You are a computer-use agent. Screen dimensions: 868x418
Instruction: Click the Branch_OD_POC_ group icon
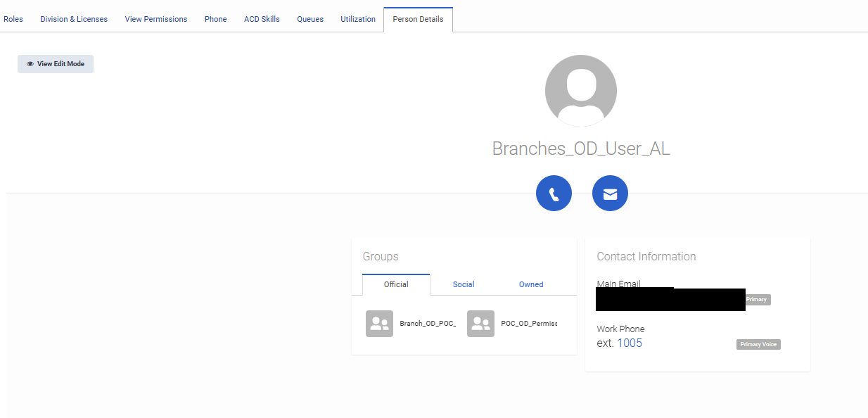[379, 324]
